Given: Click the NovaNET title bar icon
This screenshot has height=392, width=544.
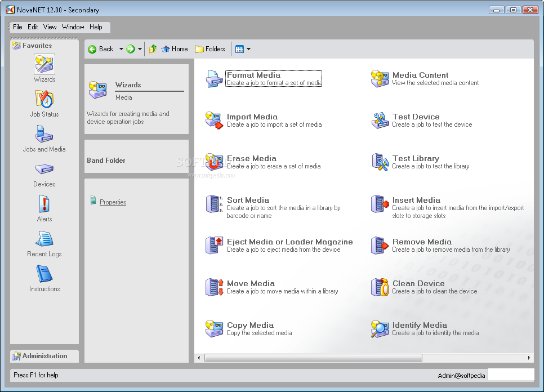Looking at the screenshot, I should 10,10.
